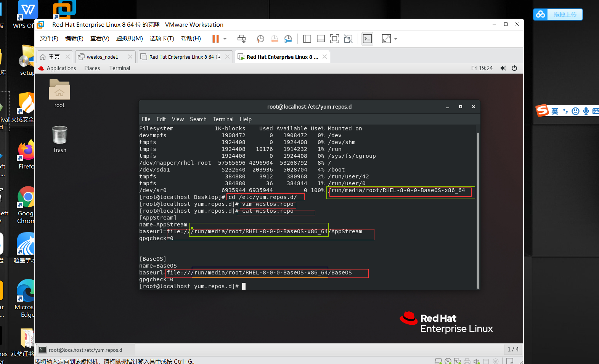Click the terminal taskbar button root@localhost:/etc/yum.repos.d
599x364 pixels.
[x=85, y=350]
